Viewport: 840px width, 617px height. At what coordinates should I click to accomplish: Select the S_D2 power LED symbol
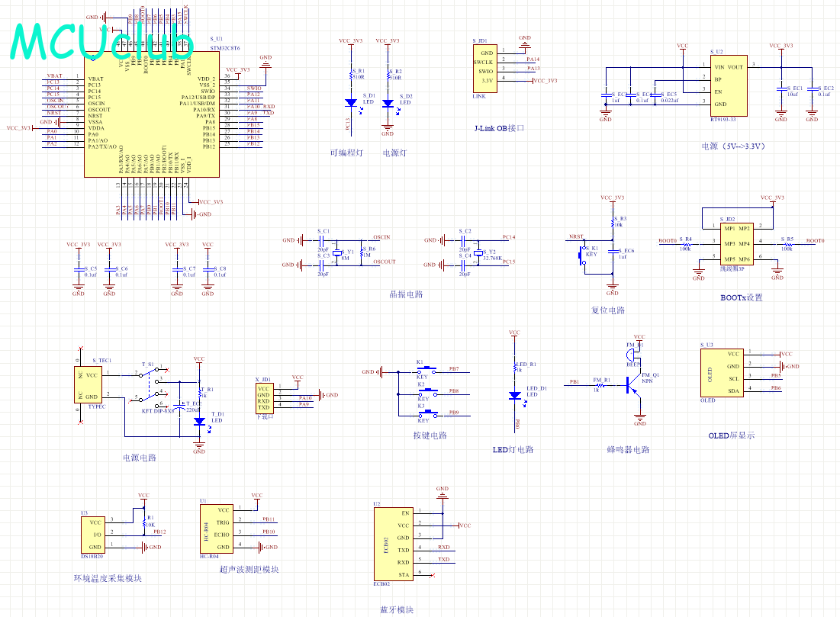point(388,104)
